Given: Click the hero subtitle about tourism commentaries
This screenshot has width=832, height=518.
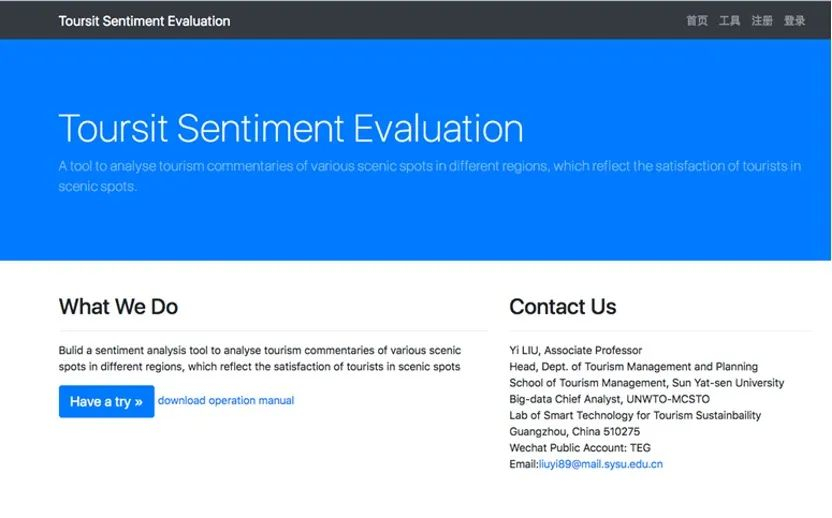Looking at the screenshot, I should (x=429, y=176).
